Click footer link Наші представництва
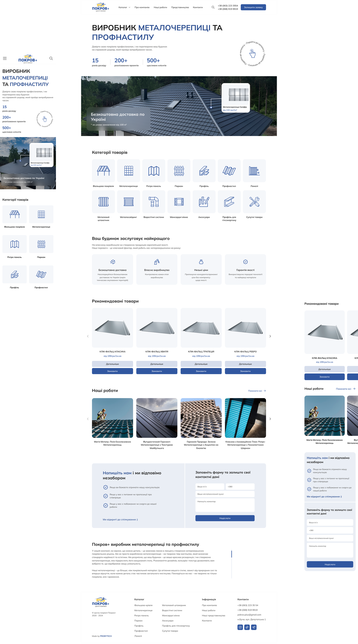 (x=213, y=616)
